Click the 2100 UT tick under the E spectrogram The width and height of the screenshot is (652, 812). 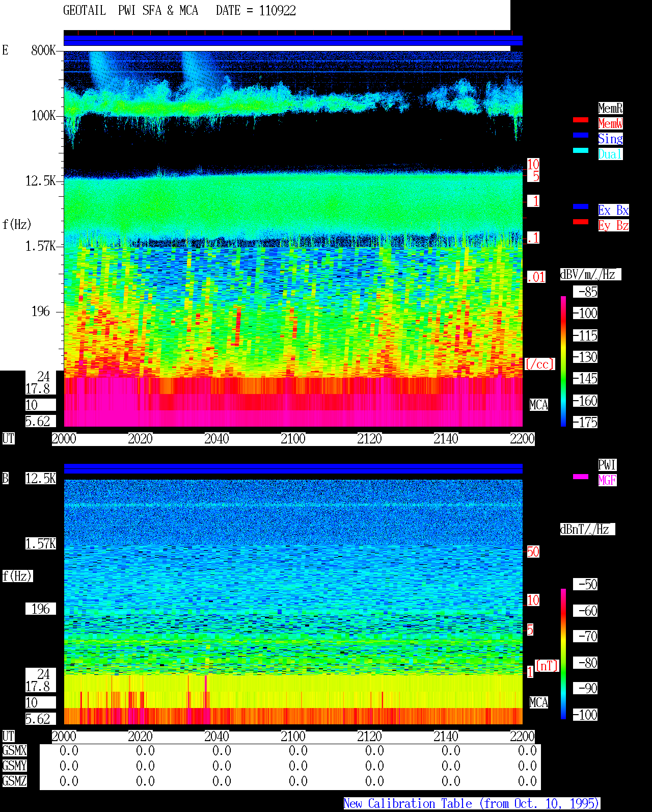pyautogui.click(x=293, y=439)
